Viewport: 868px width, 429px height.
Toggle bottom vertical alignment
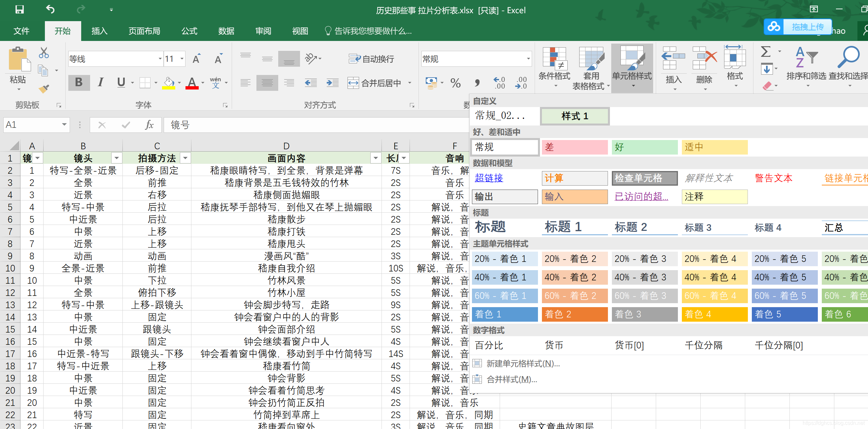point(289,59)
